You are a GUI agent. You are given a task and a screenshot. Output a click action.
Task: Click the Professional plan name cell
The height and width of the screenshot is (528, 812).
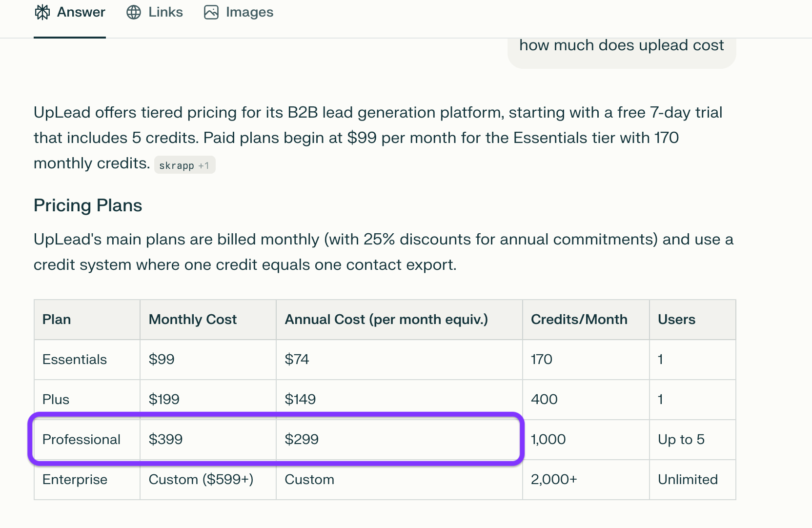(x=81, y=440)
